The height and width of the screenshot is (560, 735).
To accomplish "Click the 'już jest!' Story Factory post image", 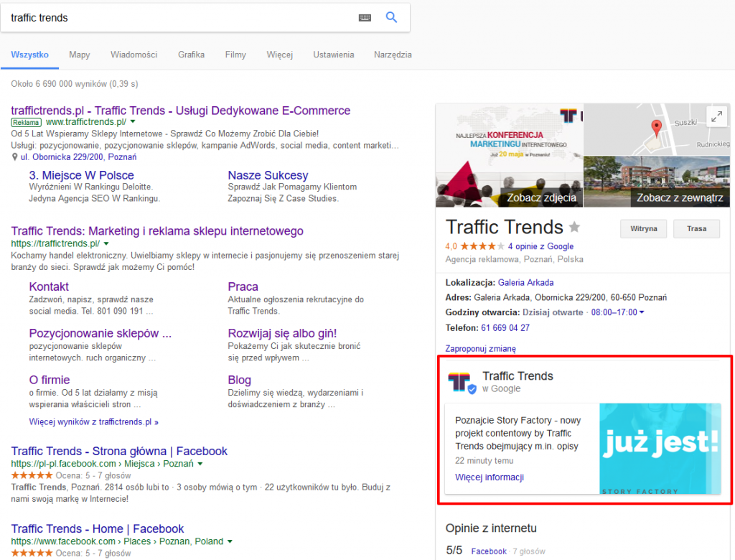I will (660, 449).
